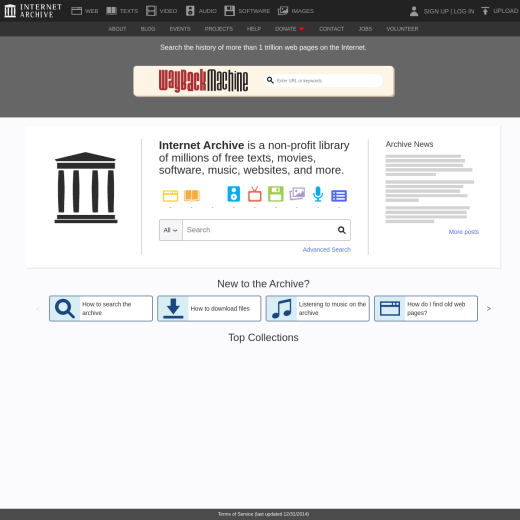Open the Advanced Search link
This screenshot has height=520, width=520.
(x=327, y=250)
